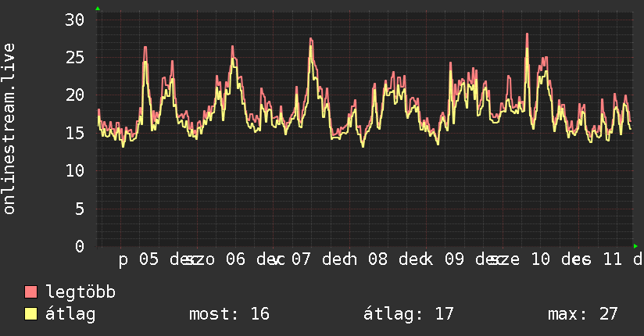Click the y-axis label 0
Image resolution: width=644 pixels, height=336 pixels.
point(80,247)
